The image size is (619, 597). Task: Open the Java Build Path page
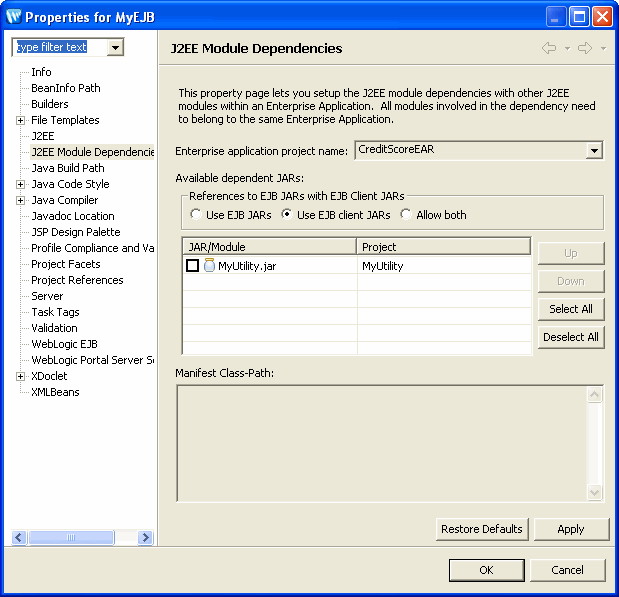68,168
